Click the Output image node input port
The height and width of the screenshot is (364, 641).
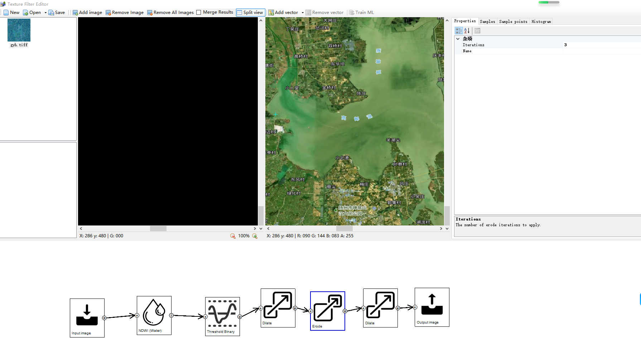[415, 307]
